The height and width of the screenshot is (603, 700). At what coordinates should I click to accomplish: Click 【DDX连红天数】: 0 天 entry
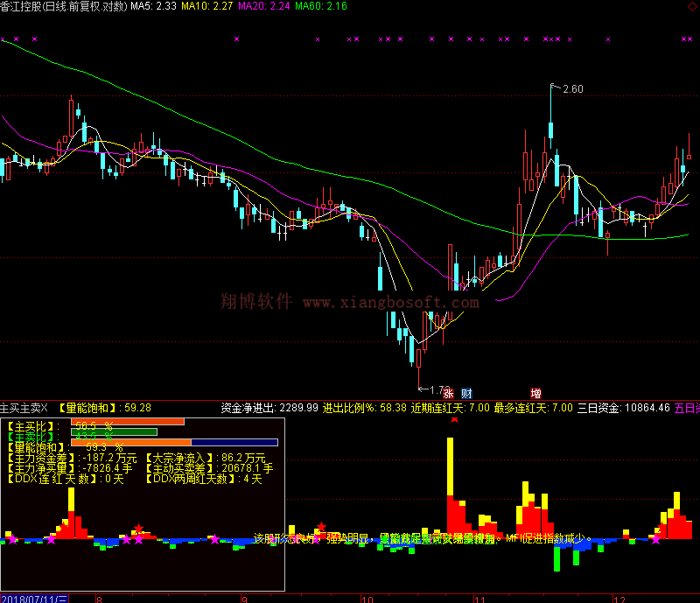coord(65,480)
